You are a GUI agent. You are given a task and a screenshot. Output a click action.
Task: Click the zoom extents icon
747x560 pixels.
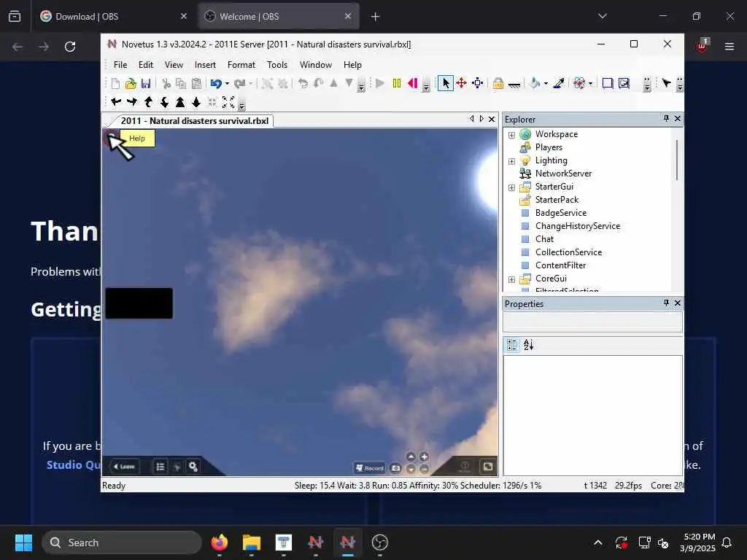228,102
